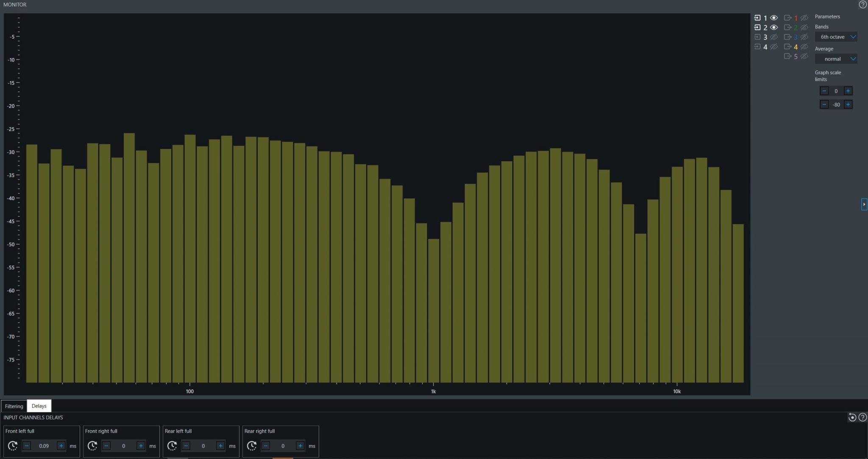Click Front left full delay clock icon
The image size is (868, 459).
(13, 446)
